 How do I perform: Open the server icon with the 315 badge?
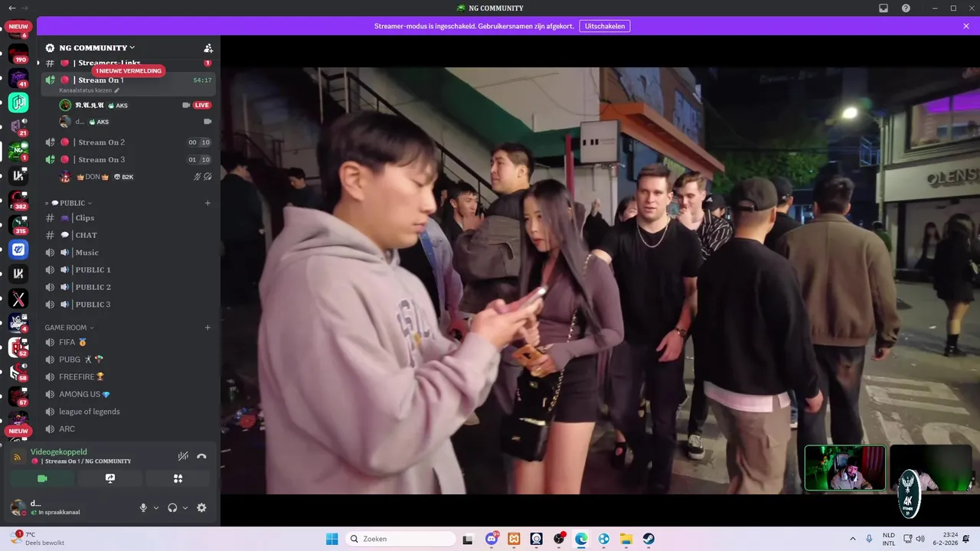(18, 225)
